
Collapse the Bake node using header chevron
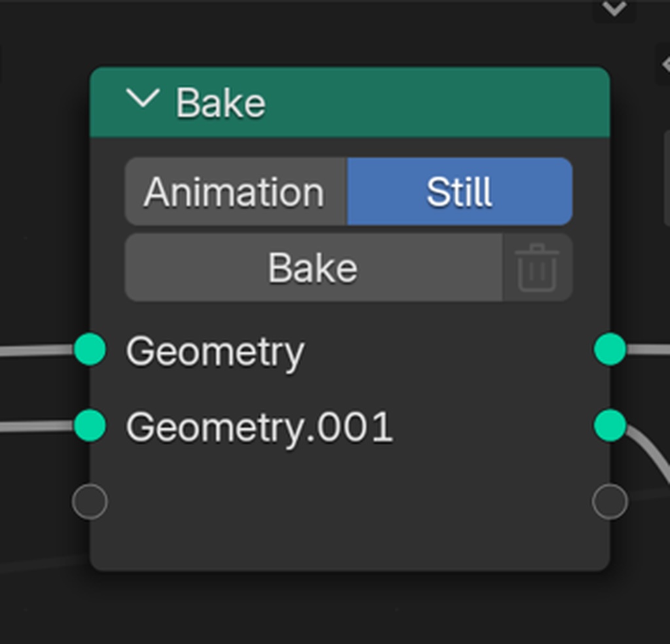tap(143, 100)
